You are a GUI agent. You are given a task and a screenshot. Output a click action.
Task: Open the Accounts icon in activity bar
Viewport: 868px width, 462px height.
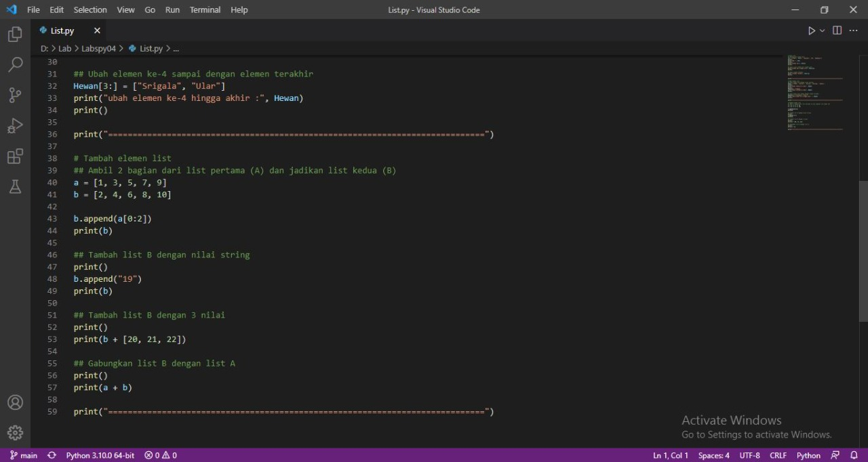(15, 402)
